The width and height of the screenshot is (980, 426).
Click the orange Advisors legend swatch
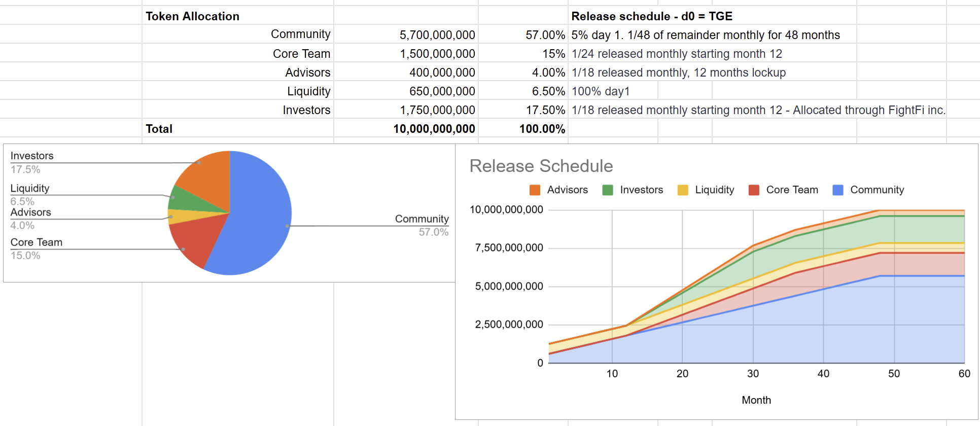pyautogui.click(x=535, y=190)
